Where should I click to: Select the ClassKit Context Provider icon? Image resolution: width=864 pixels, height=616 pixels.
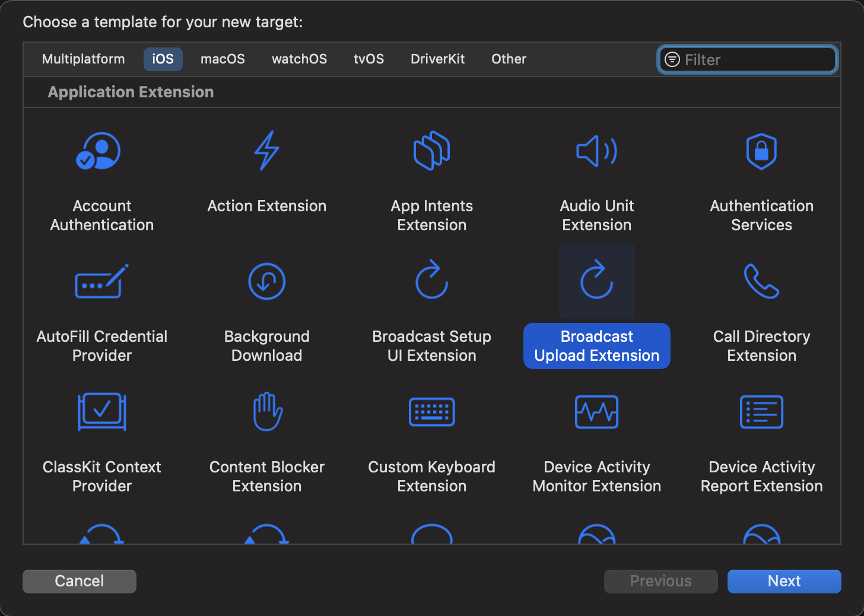point(101,412)
